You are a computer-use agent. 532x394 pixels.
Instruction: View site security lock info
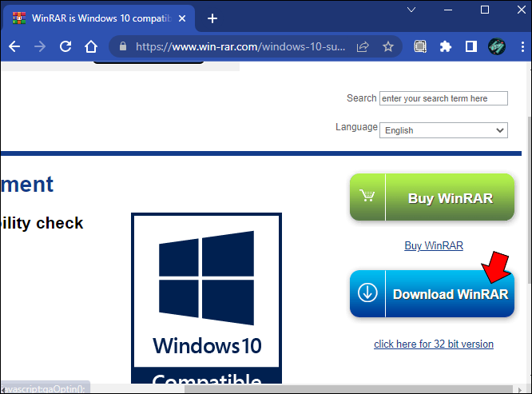123,46
